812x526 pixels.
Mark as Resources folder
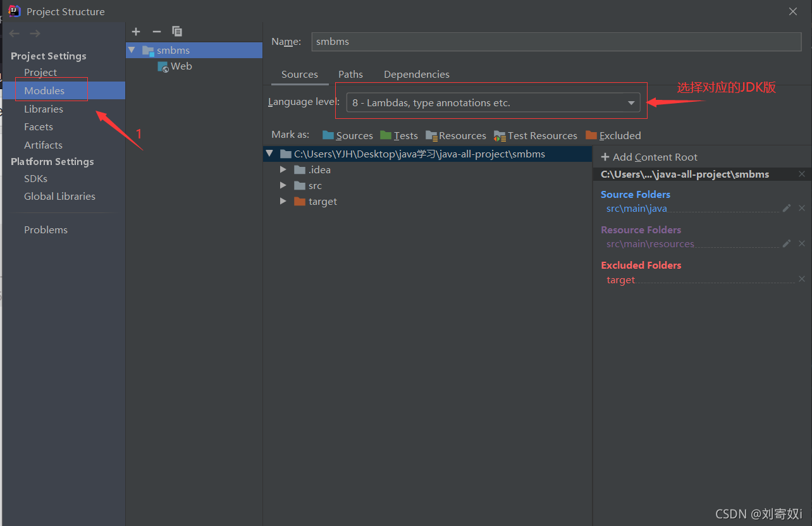(x=456, y=135)
